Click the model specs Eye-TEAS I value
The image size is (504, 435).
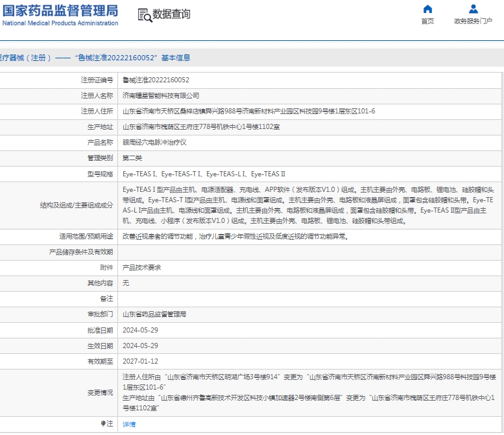(x=204, y=174)
